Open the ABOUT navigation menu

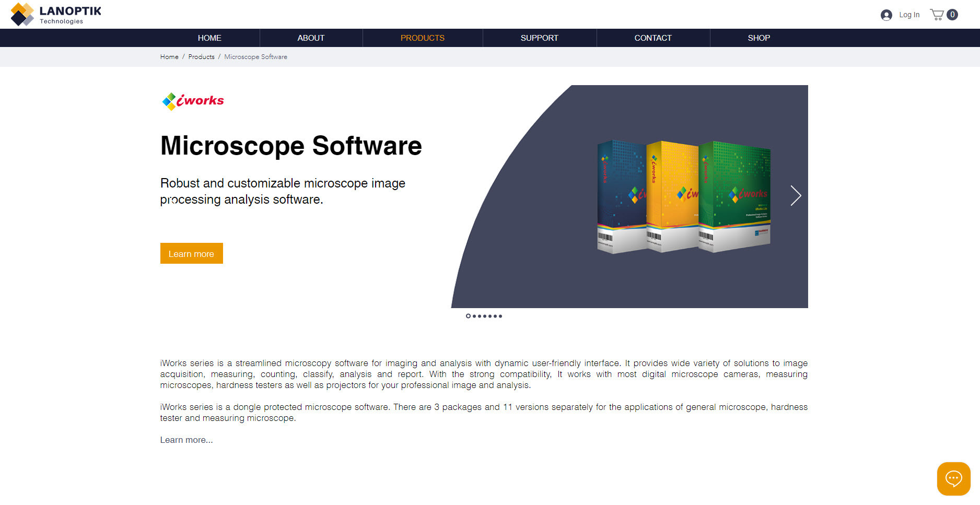click(x=311, y=38)
